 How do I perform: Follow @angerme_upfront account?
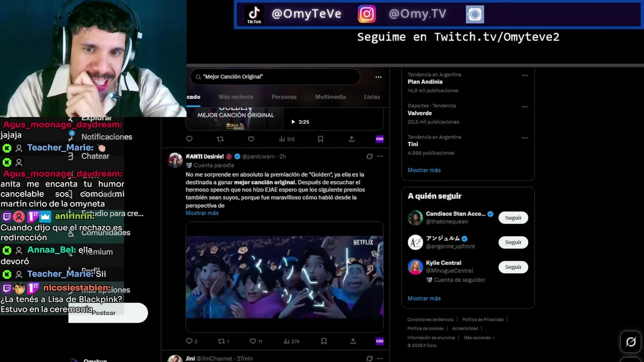(x=513, y=242)
